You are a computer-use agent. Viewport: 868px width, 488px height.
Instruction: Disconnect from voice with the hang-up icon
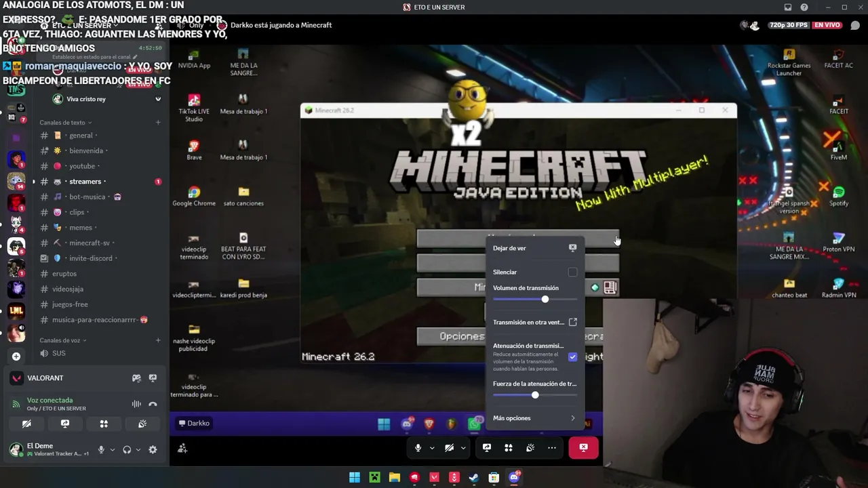pos(153,404)
